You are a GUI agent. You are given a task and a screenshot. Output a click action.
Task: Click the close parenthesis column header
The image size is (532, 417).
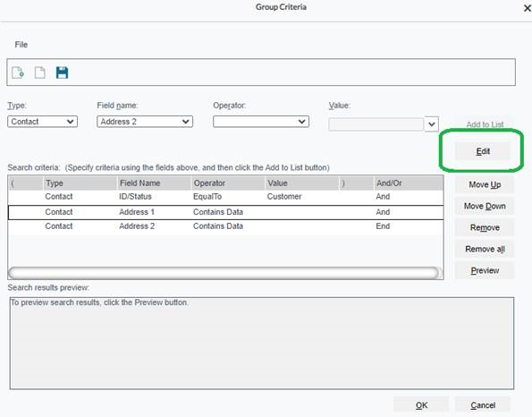point(356,183)
